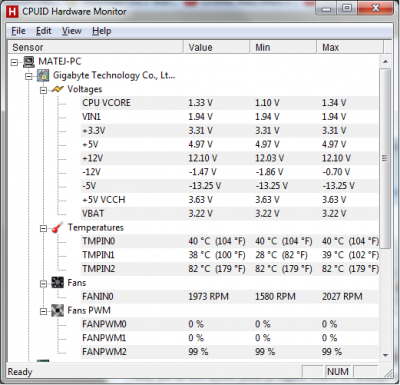Click the -0.70 V max value
400x385 pixels.
click(x=336, y=172)
